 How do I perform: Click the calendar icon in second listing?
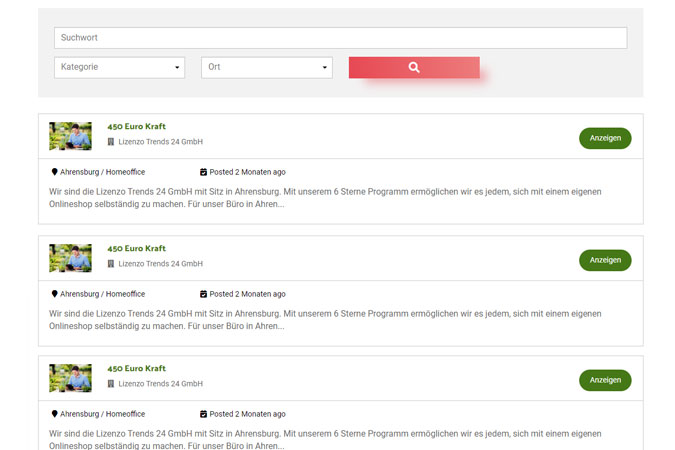click(204, 294)
